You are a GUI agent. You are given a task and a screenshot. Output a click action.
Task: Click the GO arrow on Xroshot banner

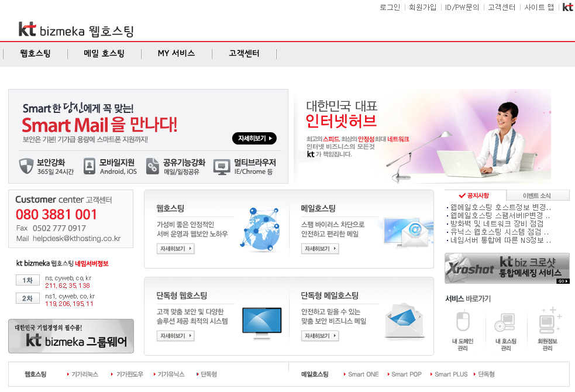point(563,281)
